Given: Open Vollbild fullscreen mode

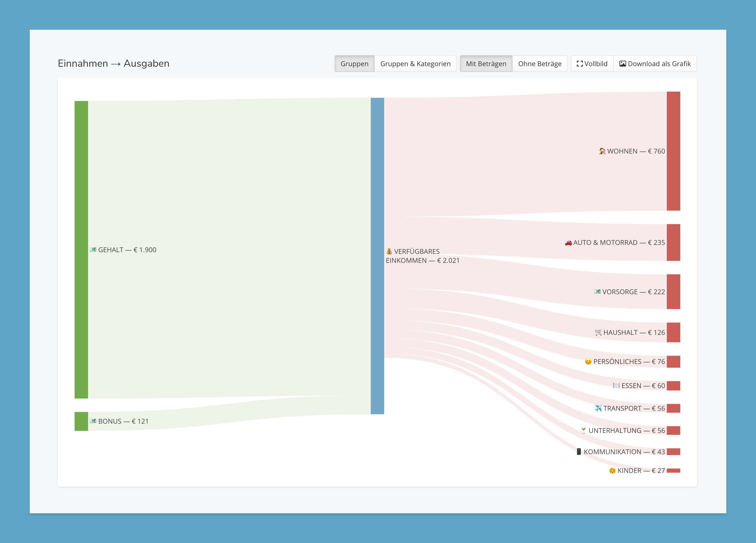Looking at the screenshot, I should (x=592, y=64).
